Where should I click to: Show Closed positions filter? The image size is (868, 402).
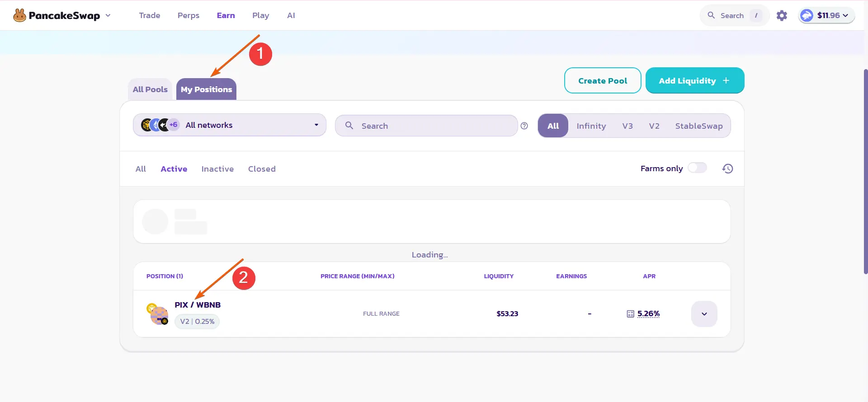[x=262, y=169]
